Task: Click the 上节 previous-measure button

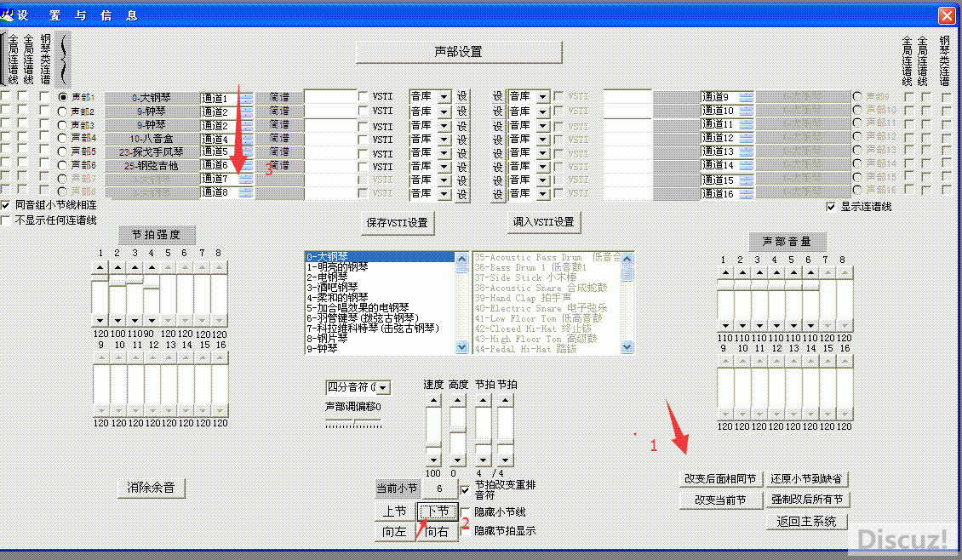Action: click(x=394, y=511)
